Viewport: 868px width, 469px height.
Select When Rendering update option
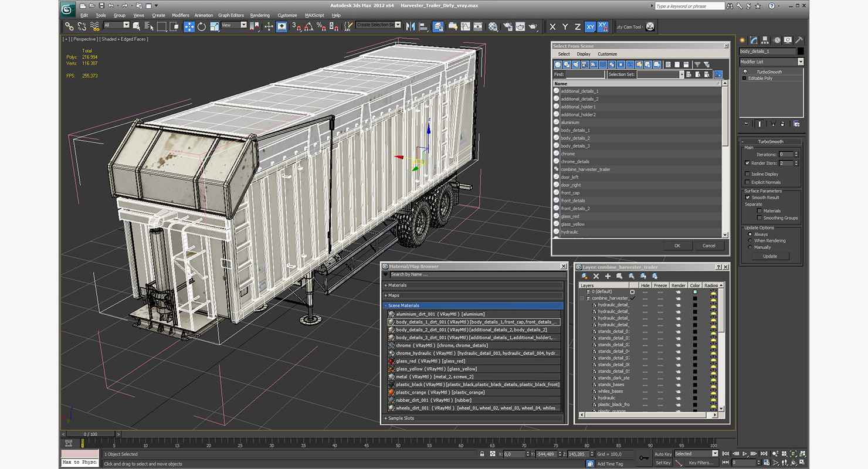750,240
